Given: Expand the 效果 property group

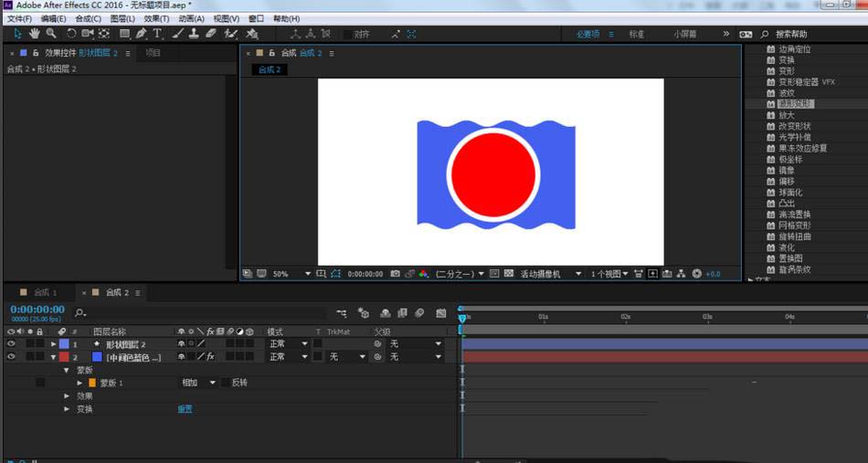Looking at the screenshot, I should point(67,396).
